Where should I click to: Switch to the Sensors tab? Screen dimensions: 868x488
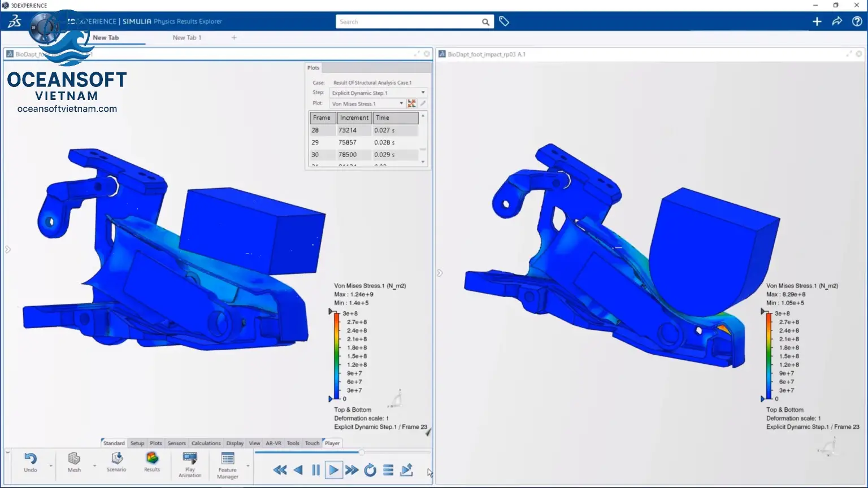click(176, 443)
